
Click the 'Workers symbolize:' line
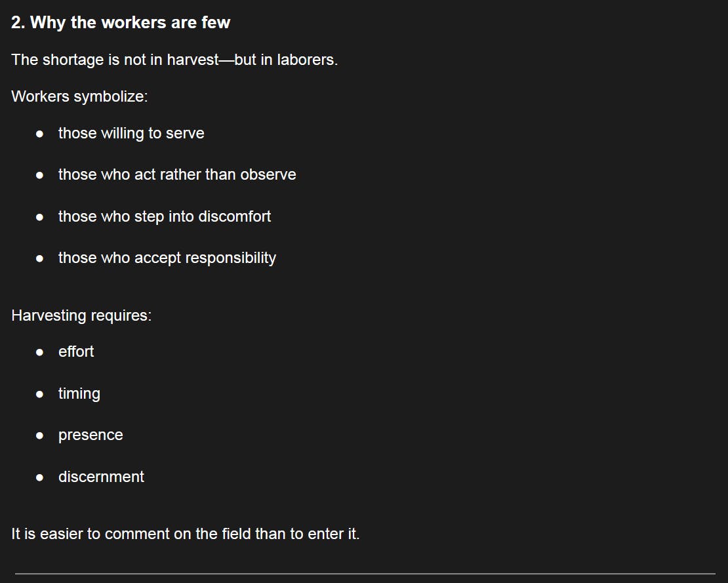tap(79, 96)
